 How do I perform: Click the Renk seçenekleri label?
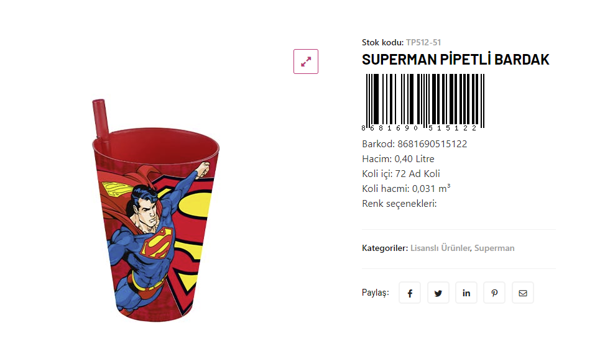coord(399,204)
